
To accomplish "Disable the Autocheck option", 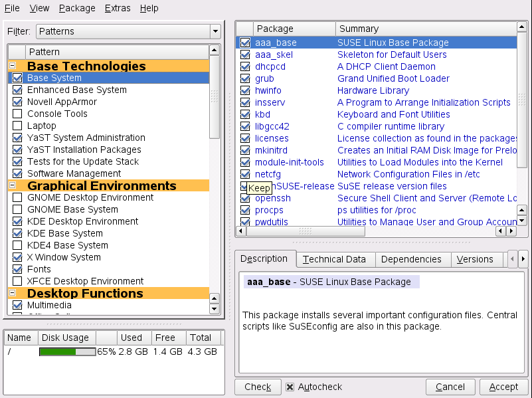I will [x=290, y=387].
